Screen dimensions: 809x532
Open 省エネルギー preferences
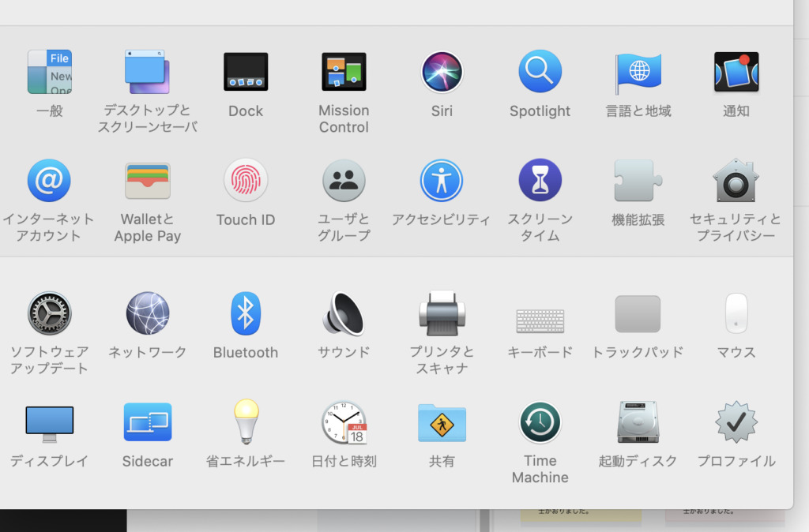[x=246, y=421]
